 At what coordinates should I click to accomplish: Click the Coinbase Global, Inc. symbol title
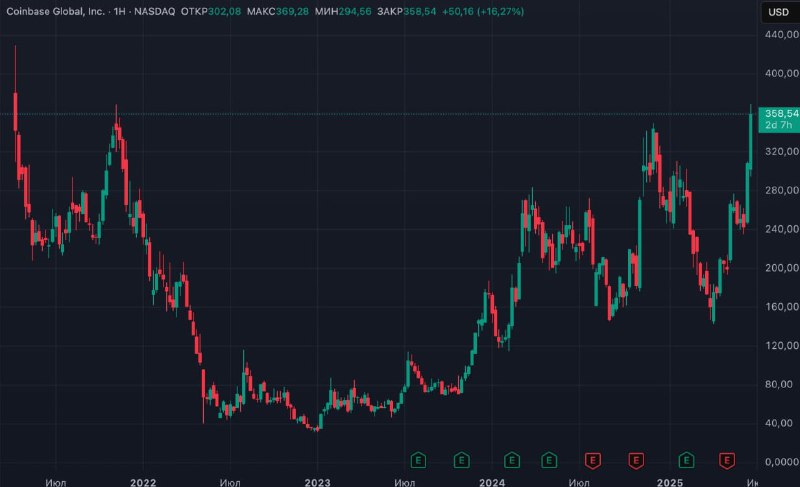click(55, 11)
